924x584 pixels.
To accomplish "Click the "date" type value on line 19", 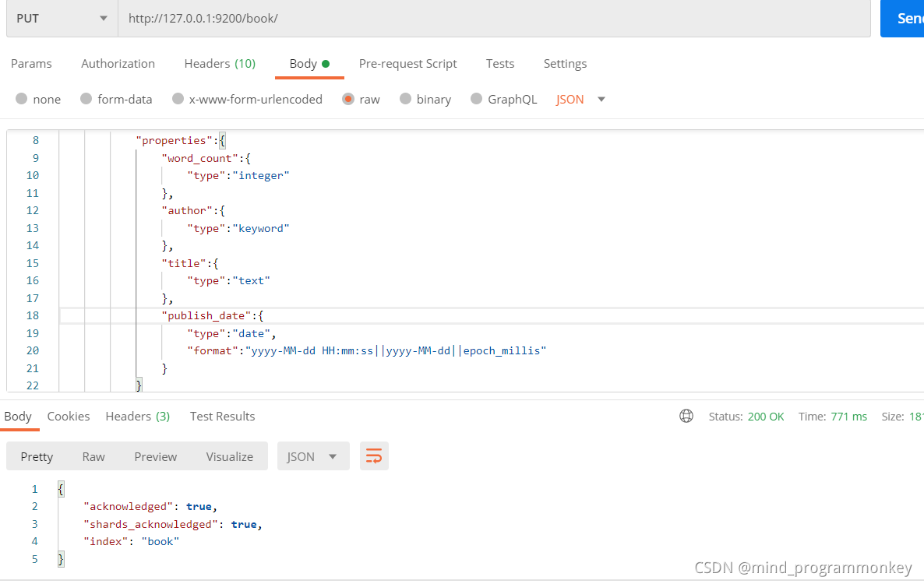I will tap(251, 334).
